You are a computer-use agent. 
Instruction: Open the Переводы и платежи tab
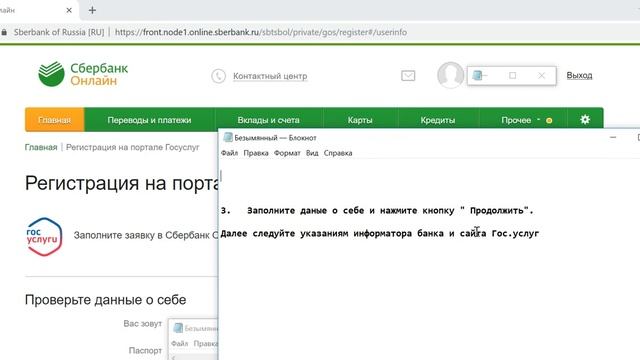point(149,120)
